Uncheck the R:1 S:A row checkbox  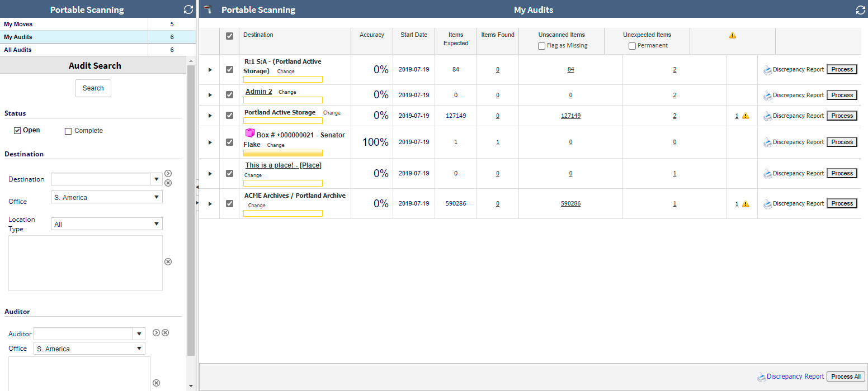pos(229,70)
